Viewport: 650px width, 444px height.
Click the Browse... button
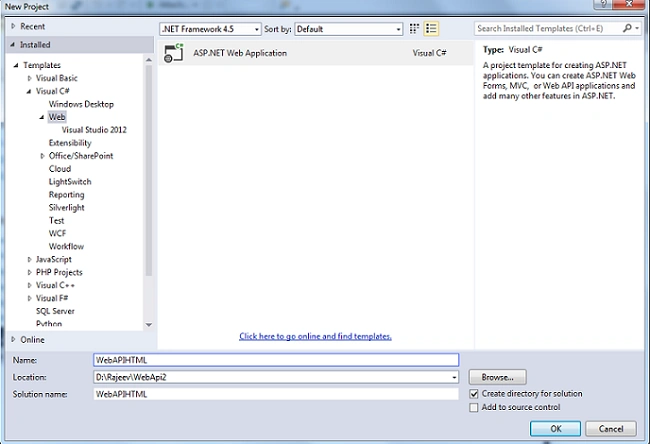pos(497,377)
